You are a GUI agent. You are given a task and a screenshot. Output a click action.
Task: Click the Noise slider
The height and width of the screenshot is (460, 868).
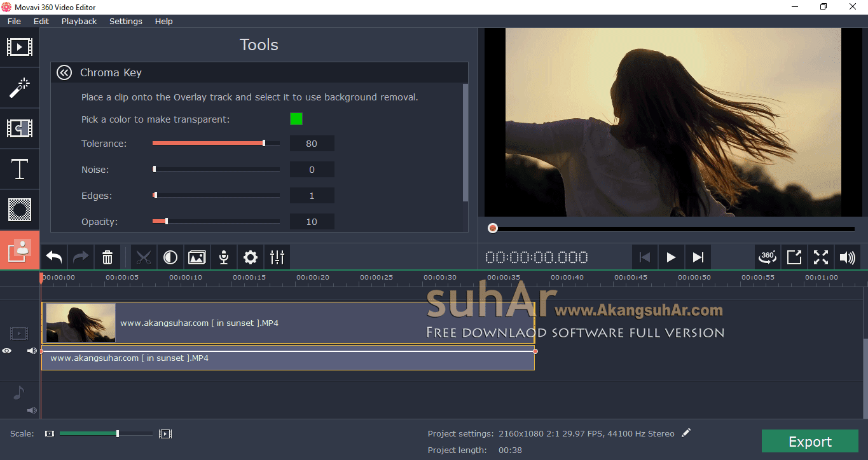pos(216,169)
